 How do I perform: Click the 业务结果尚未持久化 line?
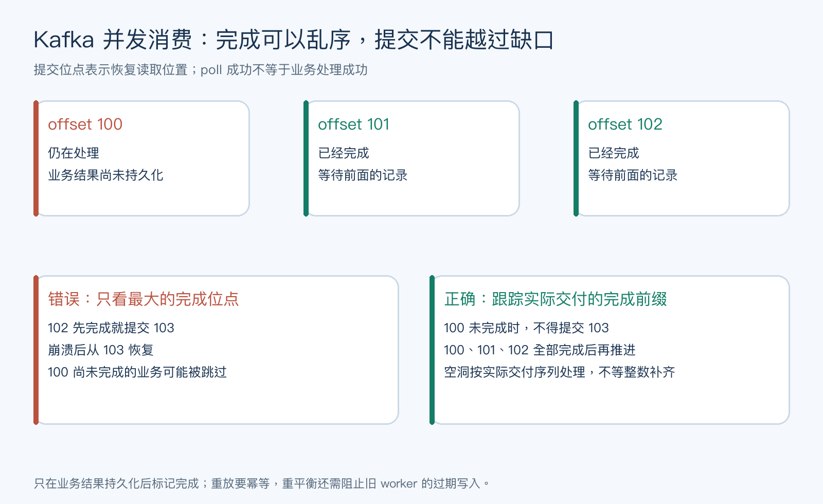point(105,175)
